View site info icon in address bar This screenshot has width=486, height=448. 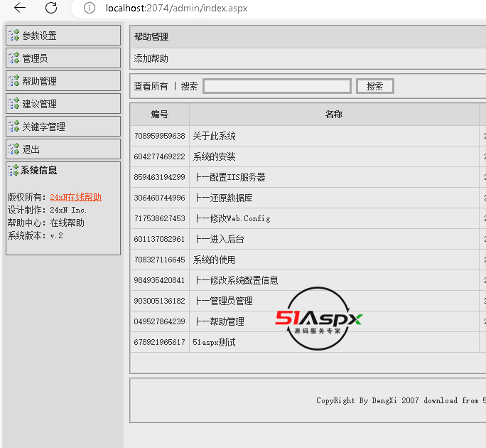[x=90, y=8]
